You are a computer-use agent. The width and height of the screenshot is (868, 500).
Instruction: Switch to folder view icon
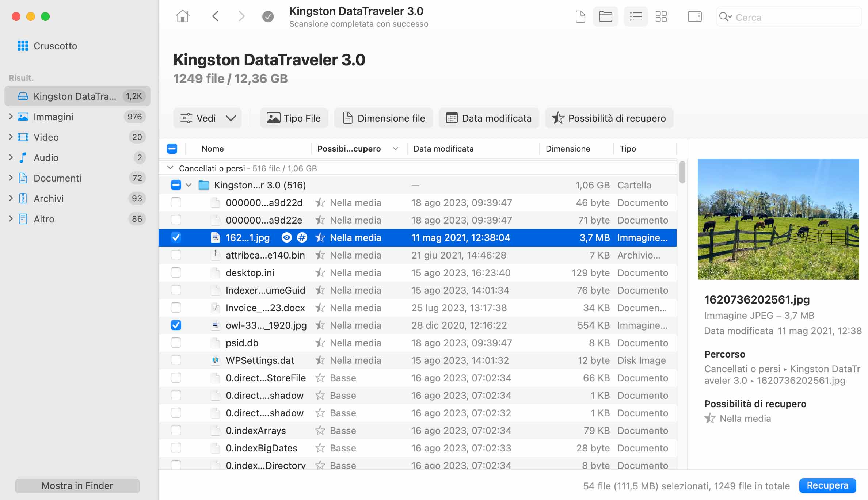tap(605, 16)
